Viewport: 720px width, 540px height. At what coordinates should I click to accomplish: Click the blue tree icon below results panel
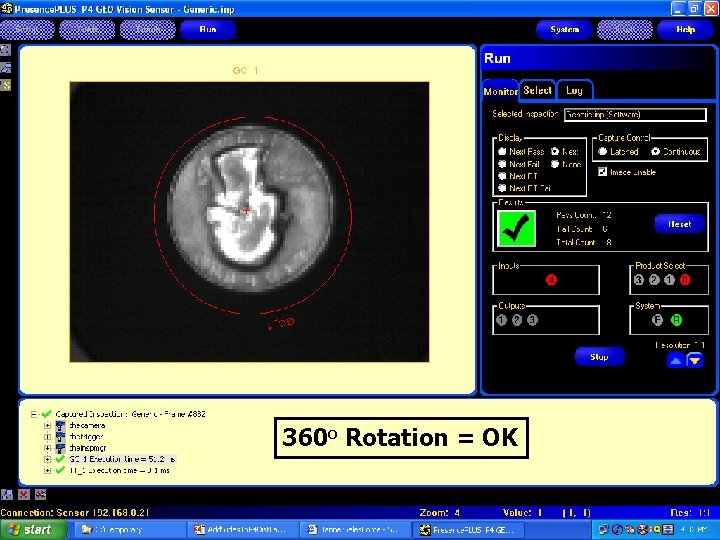(x=7, y=495)
